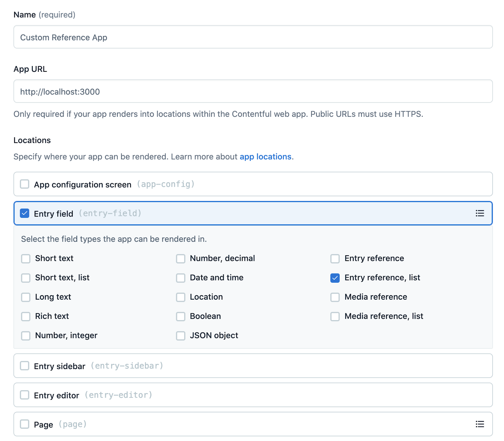
Task: Enable the Entry editor location checkbox
Action: click(25, 395)
